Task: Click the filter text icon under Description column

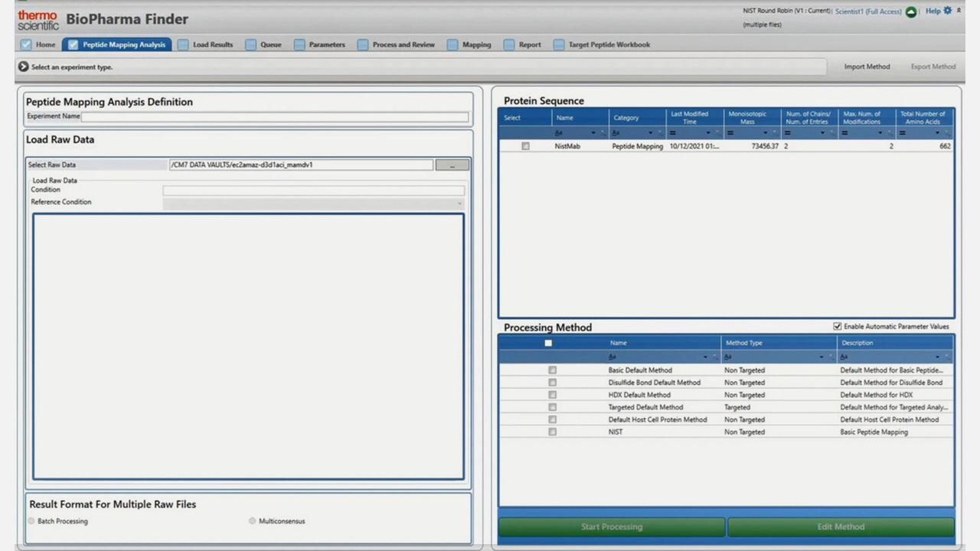Action: tap(844, 357)
